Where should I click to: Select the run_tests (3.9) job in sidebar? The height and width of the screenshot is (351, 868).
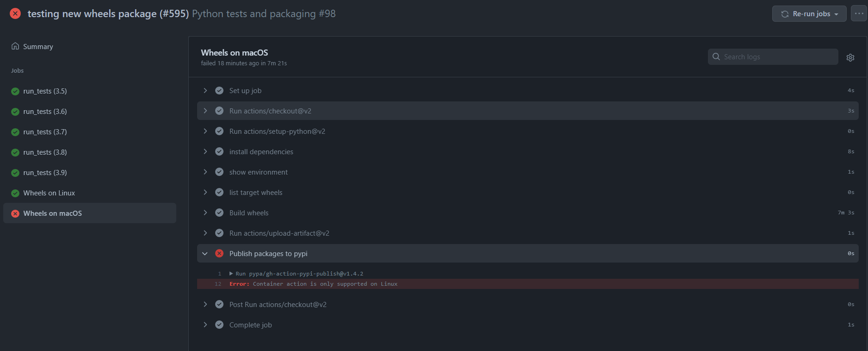(45, 172)
